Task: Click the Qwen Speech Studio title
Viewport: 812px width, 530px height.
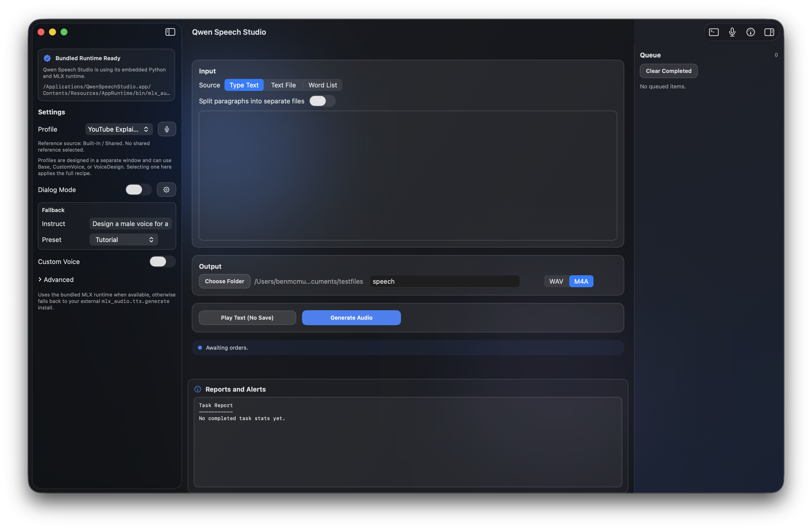Action: 229,32
